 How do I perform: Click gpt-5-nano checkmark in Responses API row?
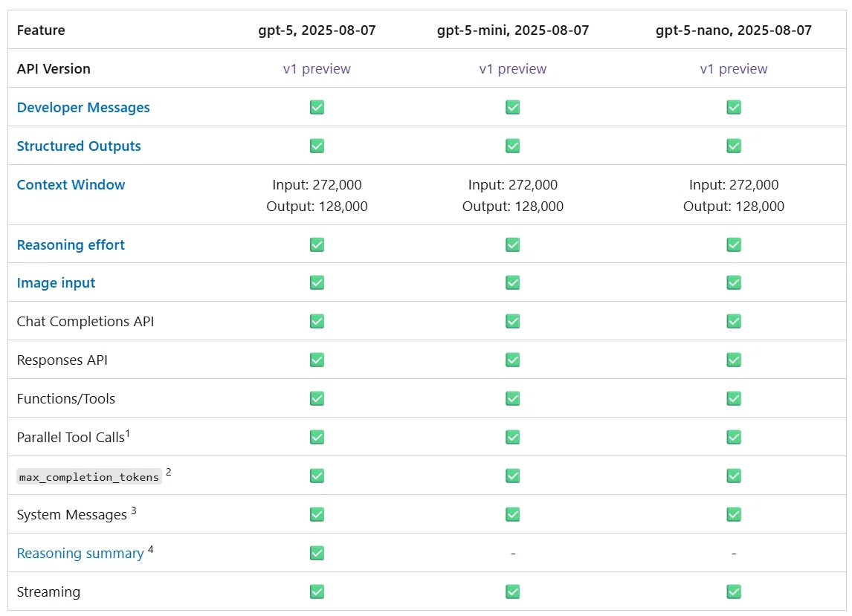point(734,360)
